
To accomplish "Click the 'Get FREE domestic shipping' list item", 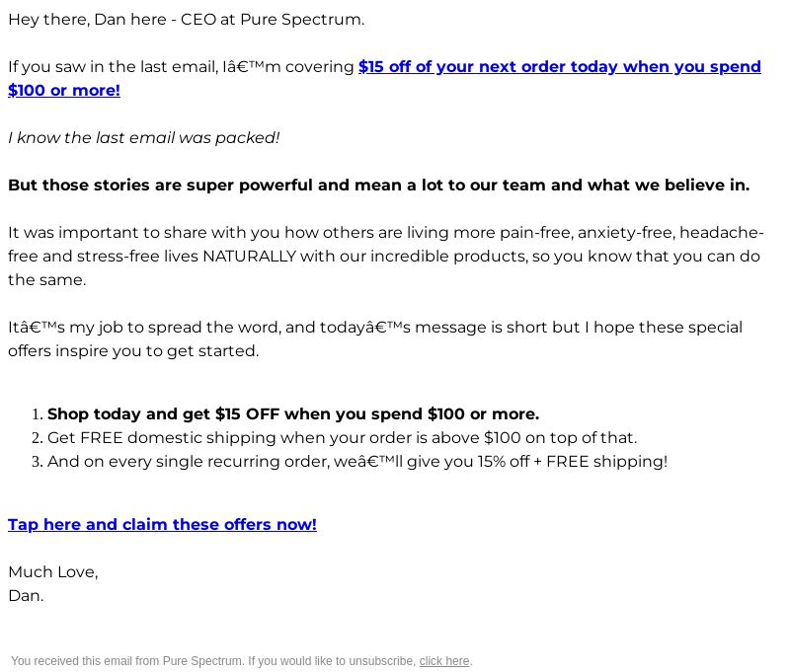I will [342, 437].
